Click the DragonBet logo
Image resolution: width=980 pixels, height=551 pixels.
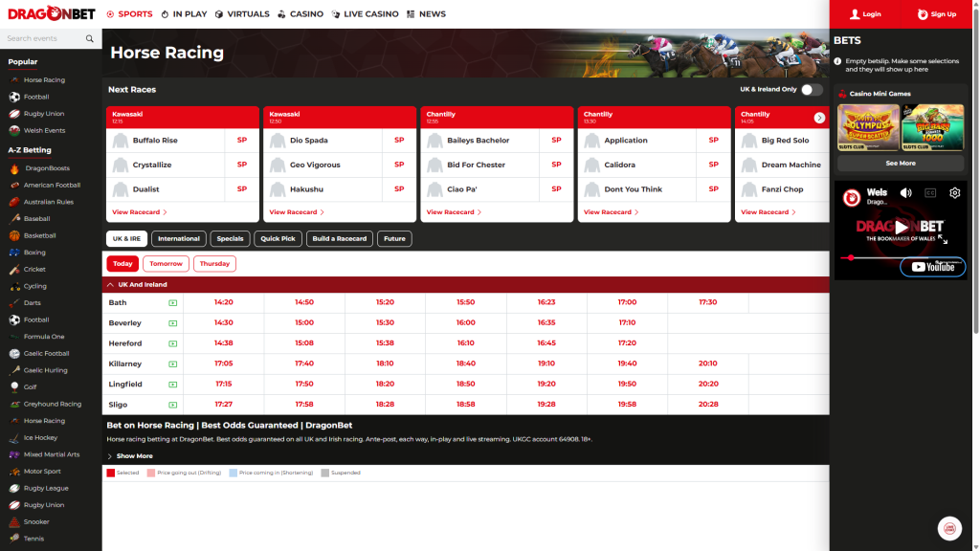(52, 13)
